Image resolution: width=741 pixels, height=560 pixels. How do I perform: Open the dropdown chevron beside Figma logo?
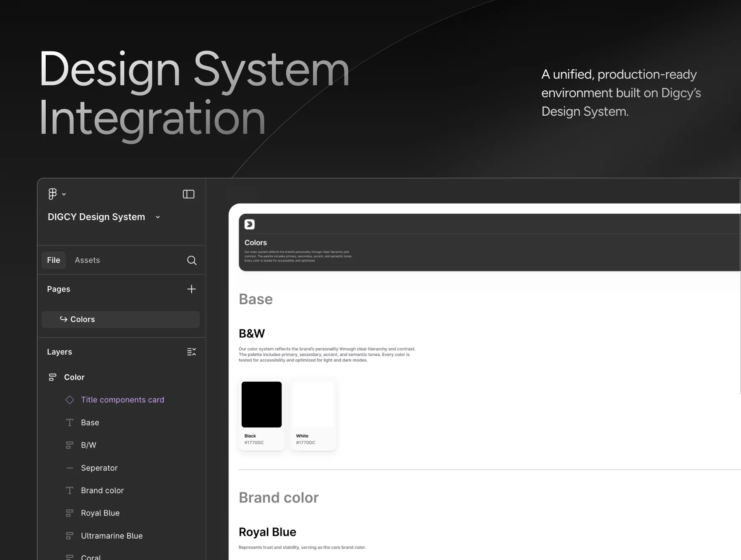64,194
